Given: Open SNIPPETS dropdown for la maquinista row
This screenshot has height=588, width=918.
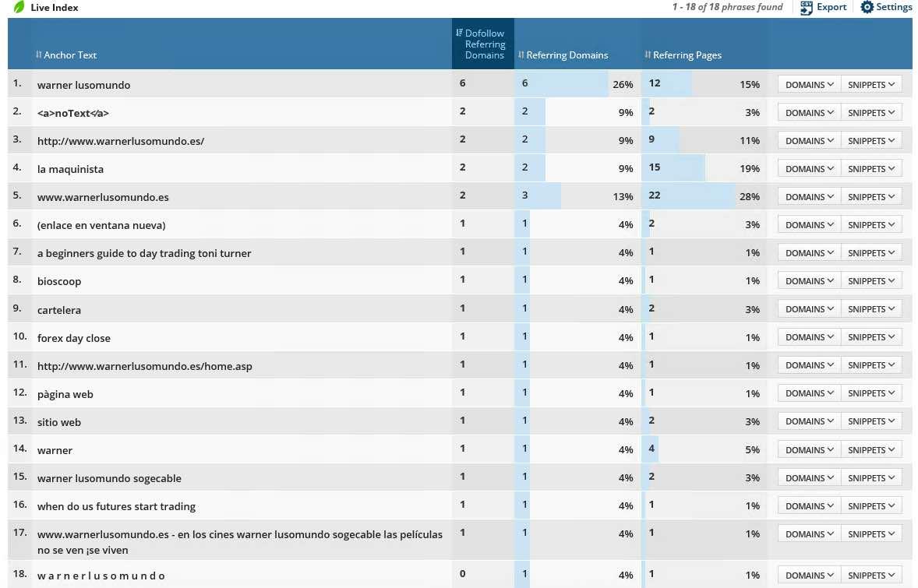Looking at the screenshot, I should pos(871,169).
